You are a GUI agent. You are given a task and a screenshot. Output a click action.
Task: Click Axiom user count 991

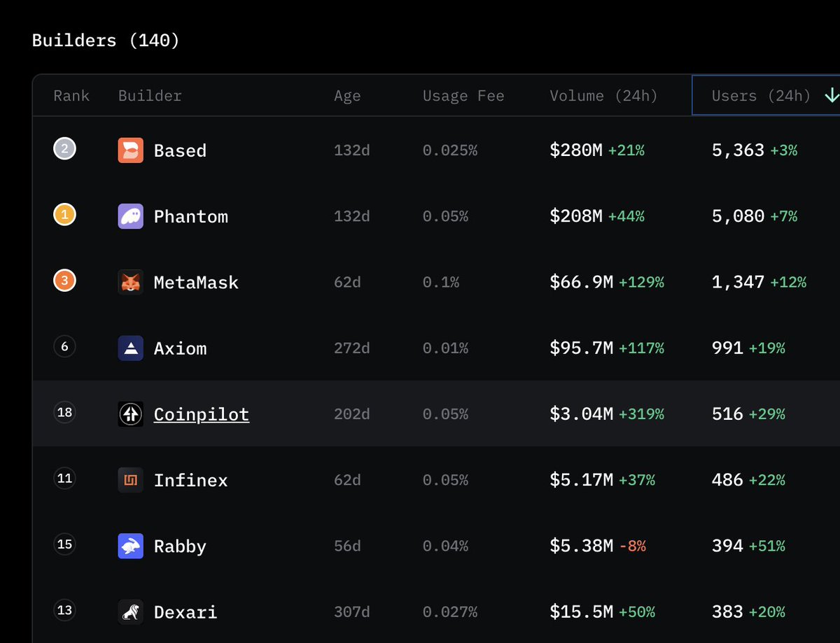point(727,348)
